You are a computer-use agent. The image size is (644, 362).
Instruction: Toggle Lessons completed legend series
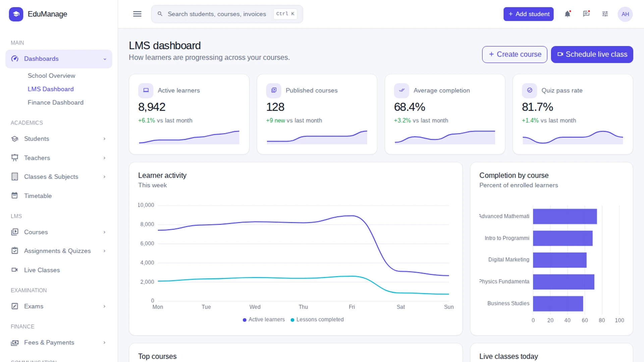(x=317, y=319)
